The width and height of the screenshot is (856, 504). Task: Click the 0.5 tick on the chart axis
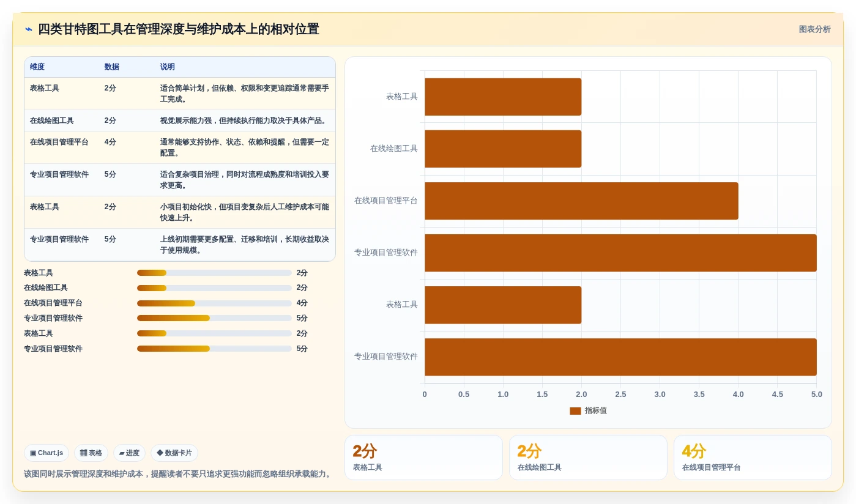[x=464, y=395]
